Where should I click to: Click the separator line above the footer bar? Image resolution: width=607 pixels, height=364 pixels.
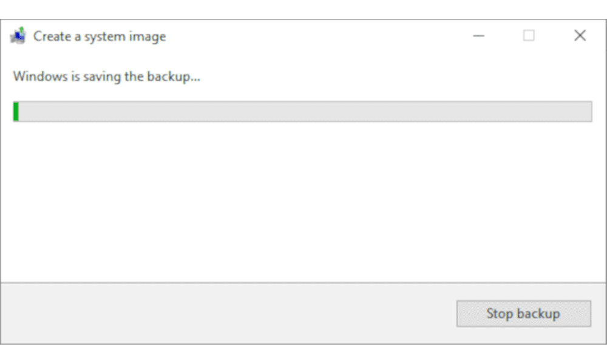[x=303, y=283]
